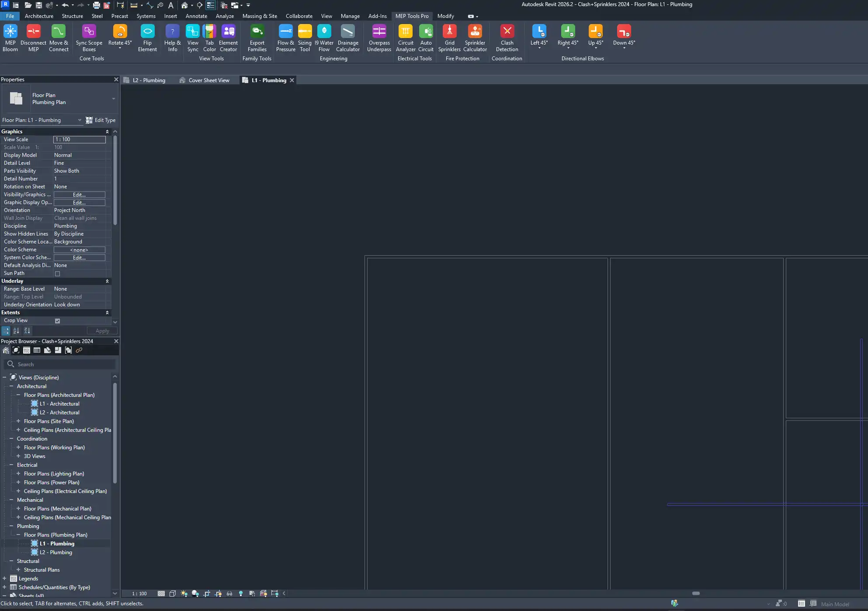Select the Sizing Tool icon
Viewport: 868px width, 611px height.
coord(305,32)
